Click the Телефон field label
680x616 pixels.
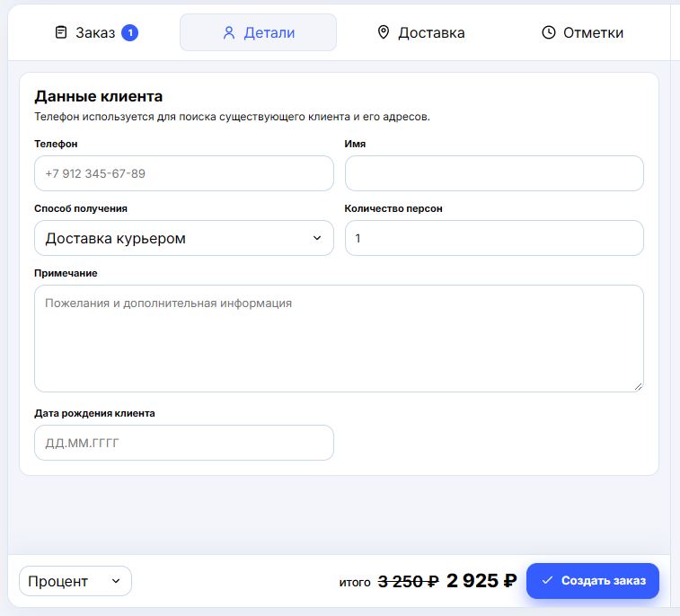click(56, 144)
